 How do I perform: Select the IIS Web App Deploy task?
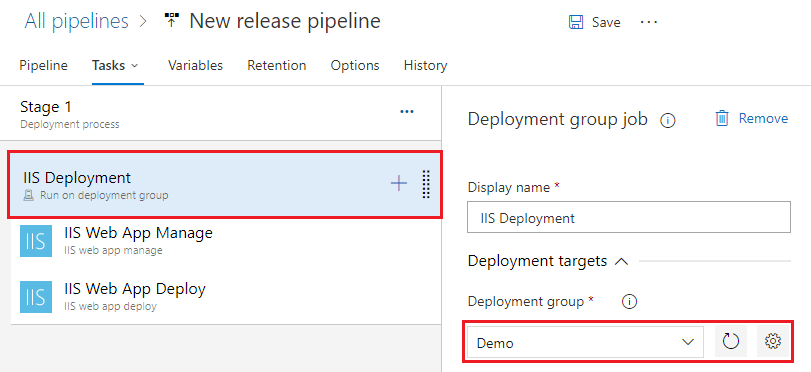[225, 296]
